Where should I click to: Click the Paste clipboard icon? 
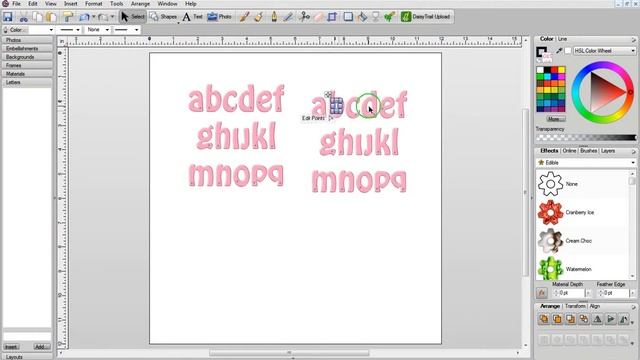[51, 17]
